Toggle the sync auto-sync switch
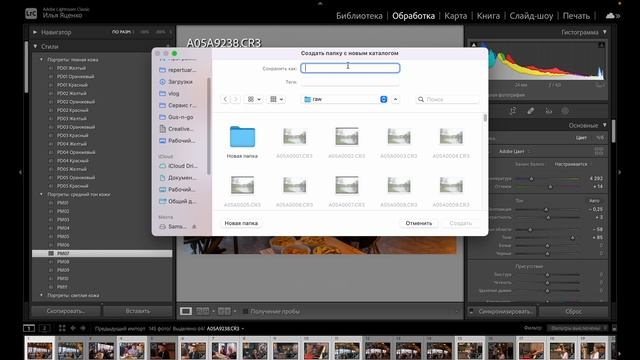 click(471, 311)
